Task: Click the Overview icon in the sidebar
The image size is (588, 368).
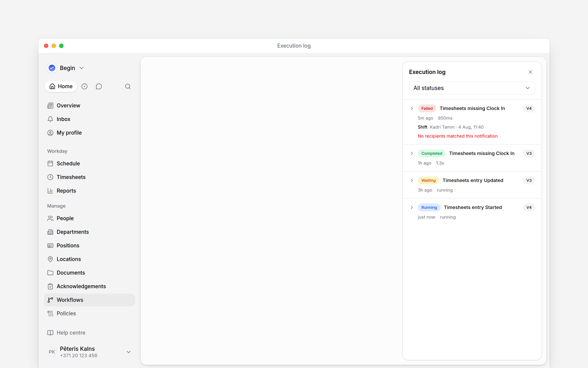Action: pos(50,106)
